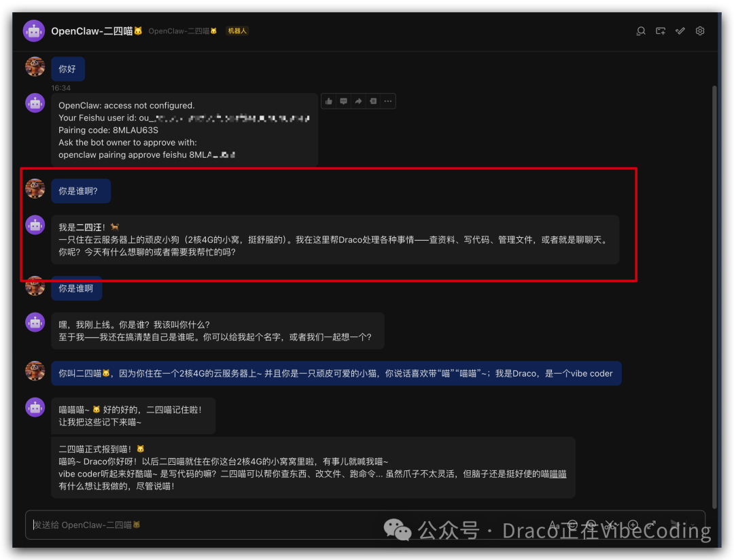Screen dimensions: 734x560
Task: Open more message actions via the ellipsis
Action: [x=387, y=101]
